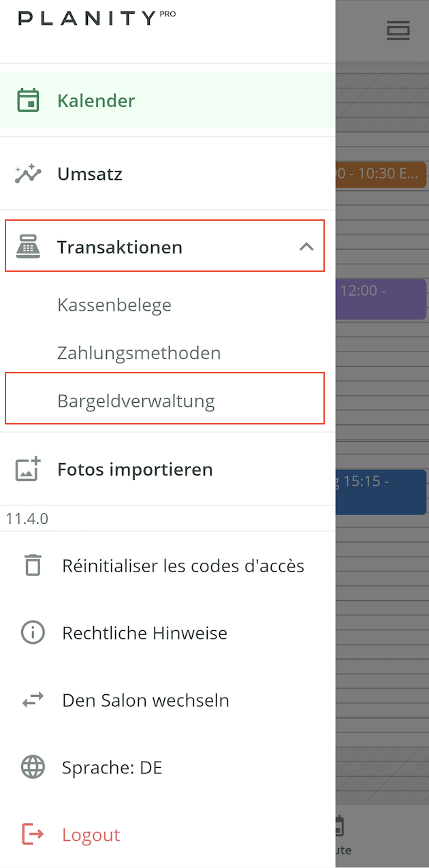Toggle the view layout icon top right
Screen dimensions: 429x868
click(398, 31)
